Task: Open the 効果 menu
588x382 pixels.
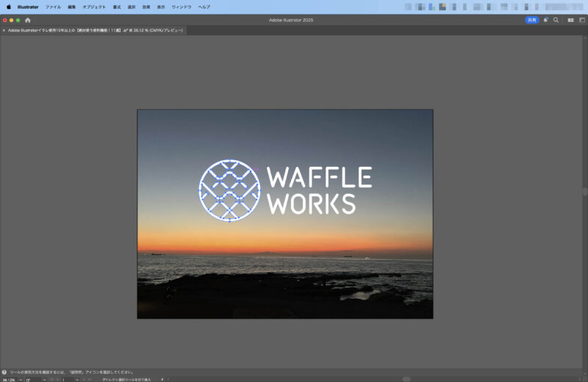Action: pos(146,7)
